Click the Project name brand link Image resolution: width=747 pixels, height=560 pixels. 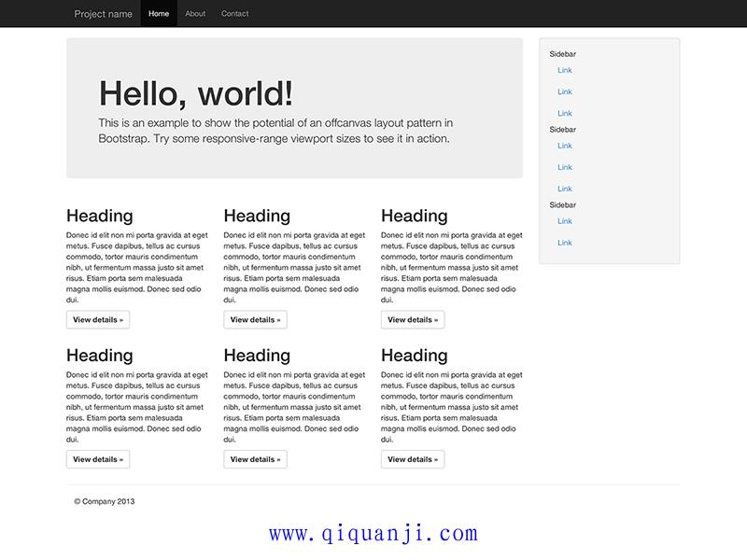(103, 14)
